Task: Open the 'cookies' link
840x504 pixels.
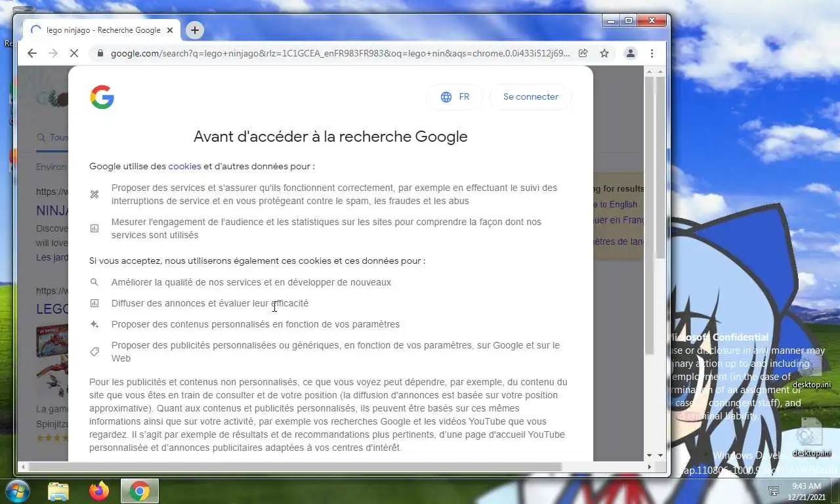Action: pos(184,167)
